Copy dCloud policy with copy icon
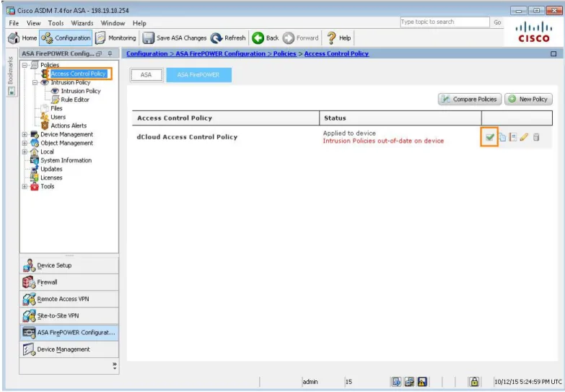 pos(502,137)
